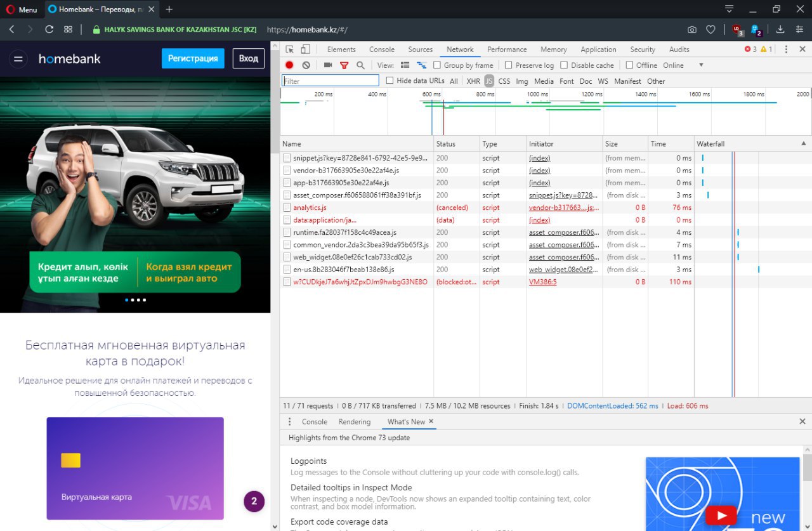Viewport: 812px width, 531px height.
Task: Select the Img resource filter
Action: tap(522, 81)
